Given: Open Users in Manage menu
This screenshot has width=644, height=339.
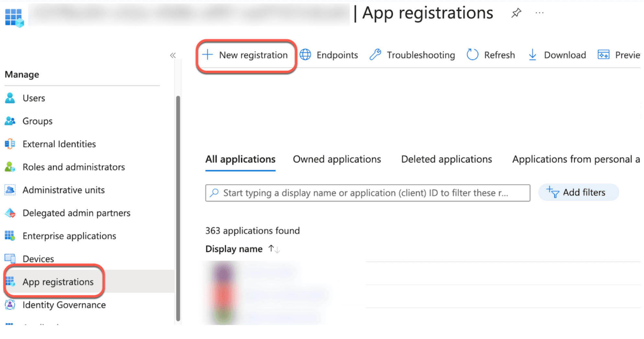Looking at the screenshot, I should pyautogui.click(x=34, y=98).
